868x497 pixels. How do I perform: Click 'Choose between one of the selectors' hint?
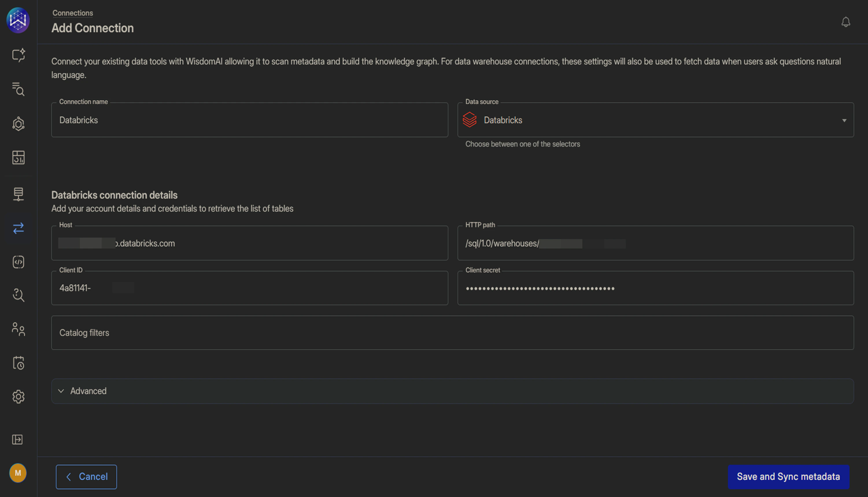522,144
